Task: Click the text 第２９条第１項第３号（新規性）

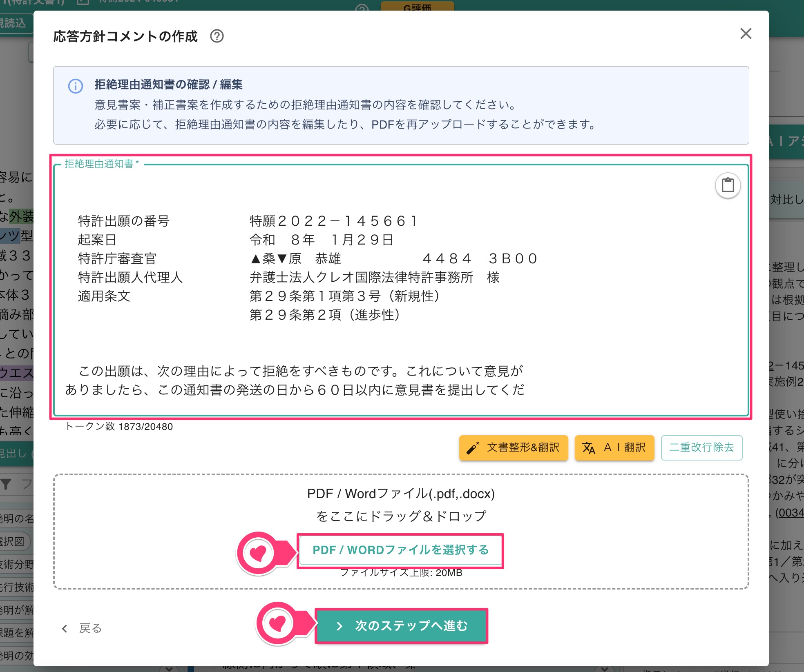Action: tap(345, 296)
